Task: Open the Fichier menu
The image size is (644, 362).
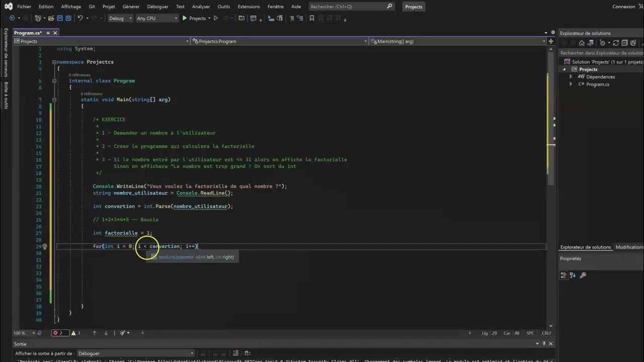Action: click(x=24, y=7)
